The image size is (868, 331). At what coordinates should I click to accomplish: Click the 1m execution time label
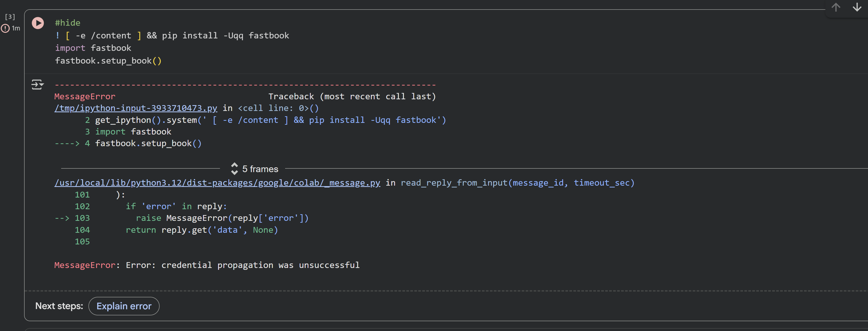point(16,28)
